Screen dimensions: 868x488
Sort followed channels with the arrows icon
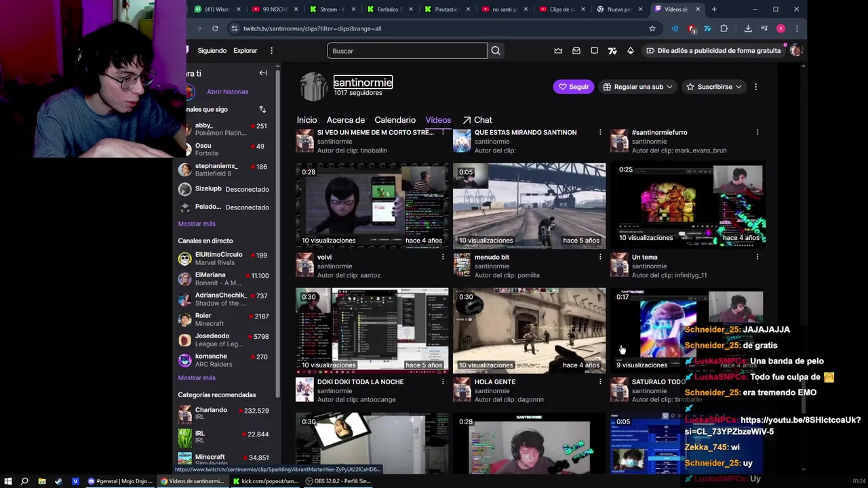[262, 109]
